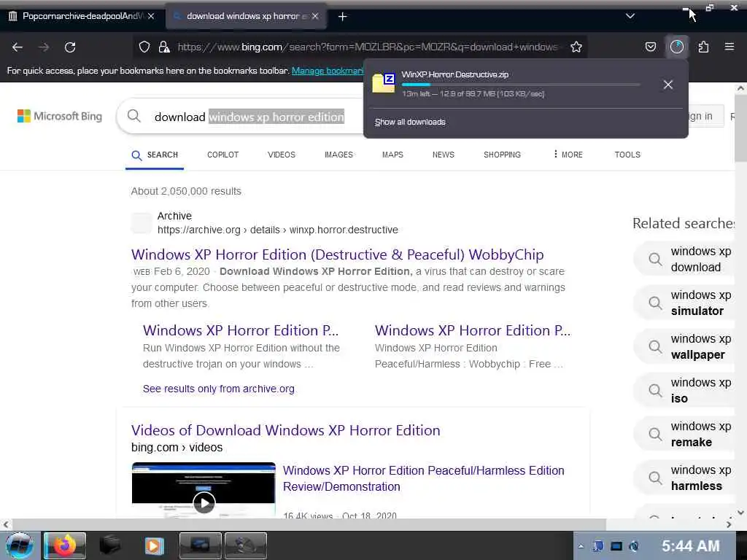Viewport: 747px width, 560px height.
Task: Open the SHOPPING tab
Action: [x=502, y=155]
